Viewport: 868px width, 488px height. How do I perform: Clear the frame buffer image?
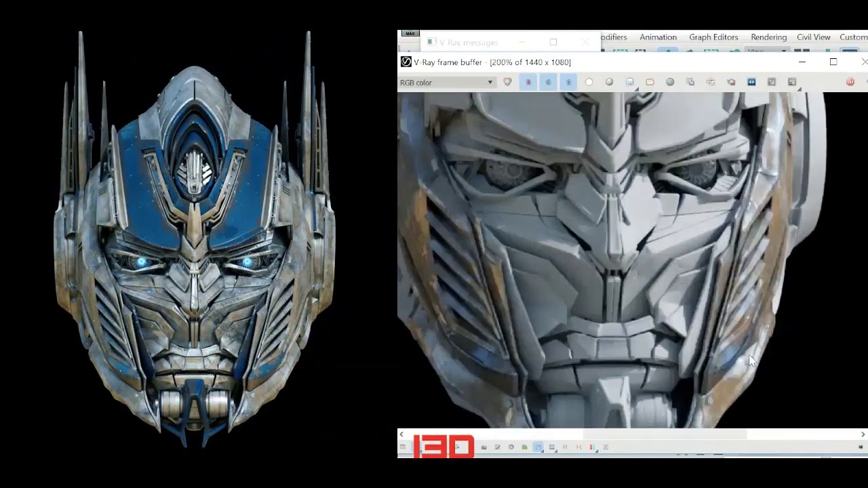[x=670, y=82]
